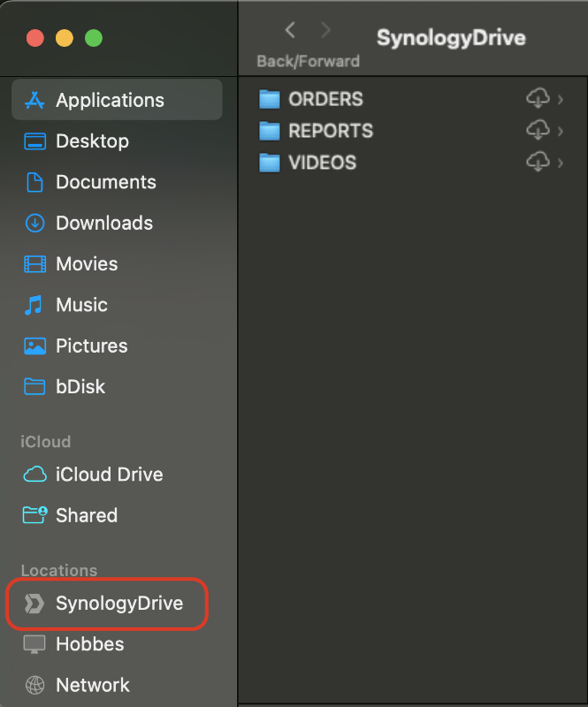588x707 pixels.
Task: Expand REPORTS with its chevron
Action: point(561,131)
